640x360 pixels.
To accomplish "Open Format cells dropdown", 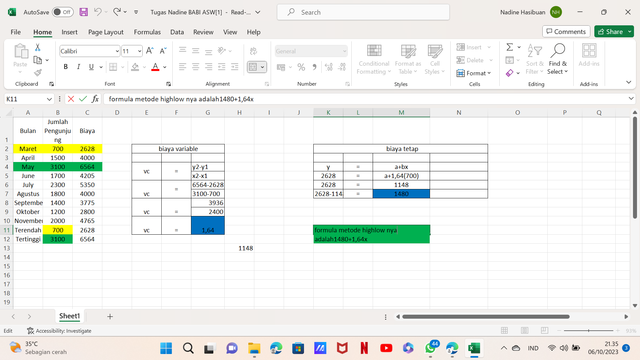I will (474, 73).
